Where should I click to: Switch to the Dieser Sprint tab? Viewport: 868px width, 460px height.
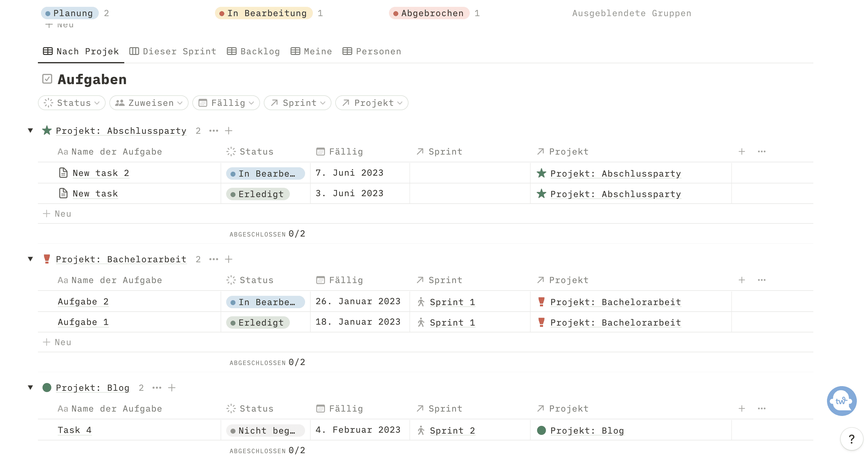pos(173,52)
